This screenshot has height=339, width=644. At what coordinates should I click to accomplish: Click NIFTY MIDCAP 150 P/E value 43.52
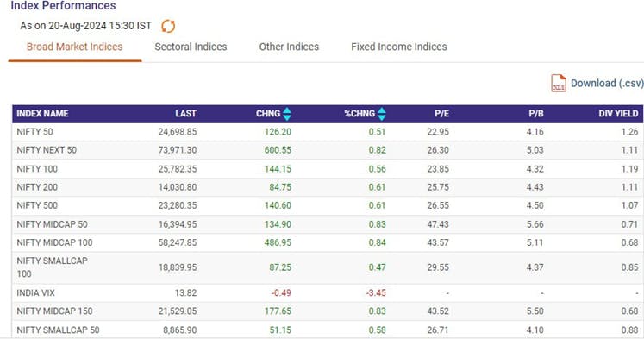tap(438, 311)
